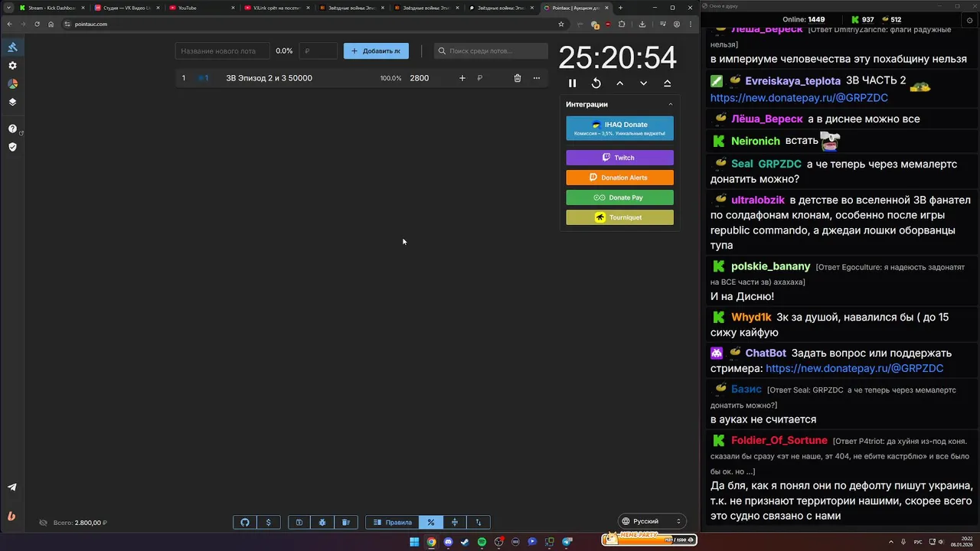Connect the Twitch integration
Viewport: 980px width, 551px height.
(619, 158)
